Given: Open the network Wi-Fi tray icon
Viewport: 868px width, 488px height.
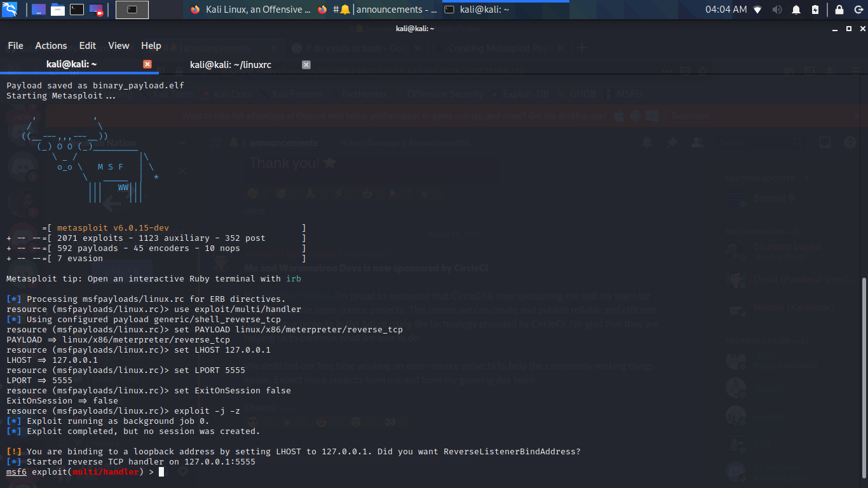Looking at the screenshot, I should (x=757, y=10).
